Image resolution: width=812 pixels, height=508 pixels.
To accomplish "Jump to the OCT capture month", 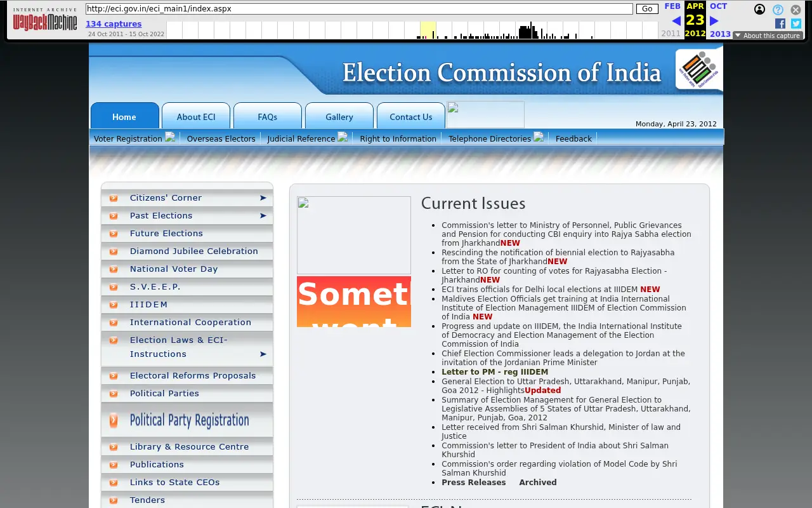I will (719, 6).
